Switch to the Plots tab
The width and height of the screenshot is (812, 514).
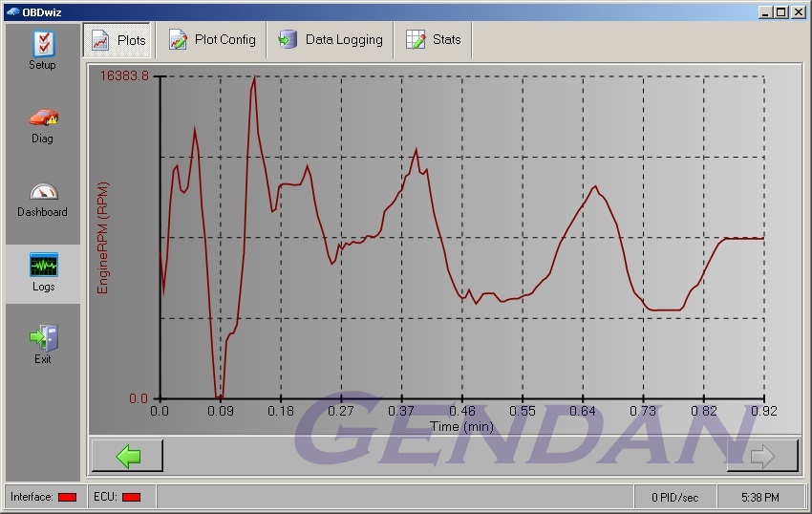(x=118, y=40)
